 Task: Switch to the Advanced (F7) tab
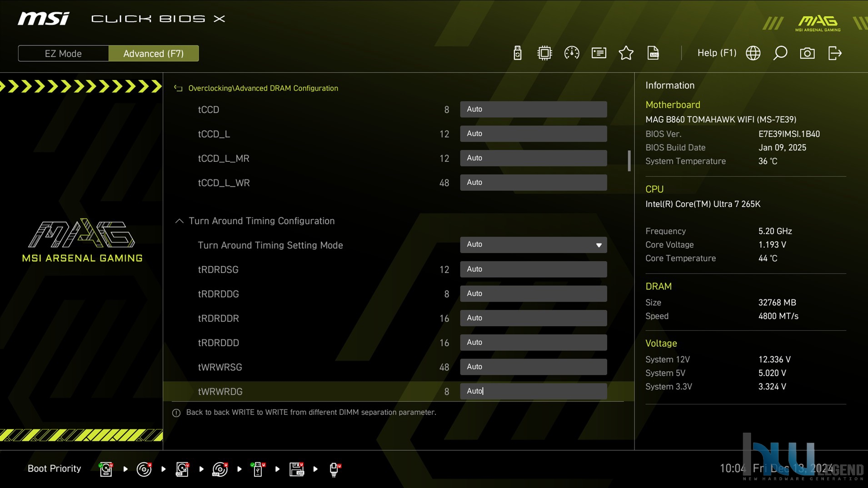coord(154,53)
